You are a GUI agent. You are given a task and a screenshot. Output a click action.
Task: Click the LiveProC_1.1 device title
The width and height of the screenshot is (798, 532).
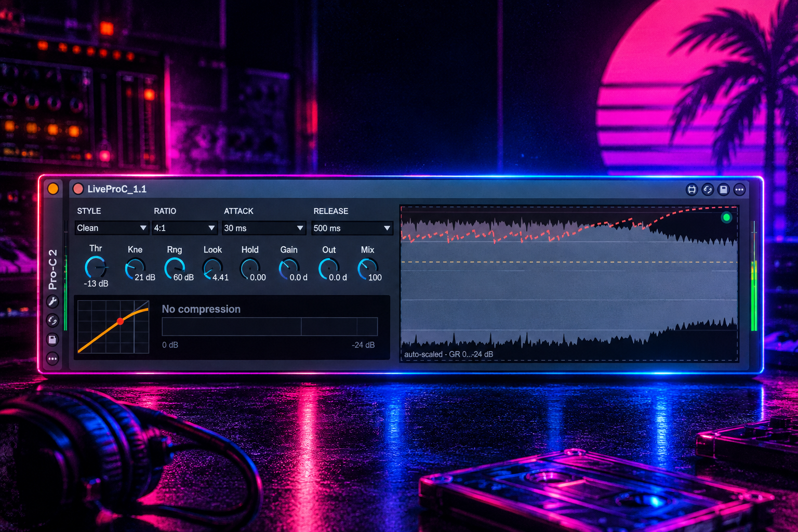[117, 189]
